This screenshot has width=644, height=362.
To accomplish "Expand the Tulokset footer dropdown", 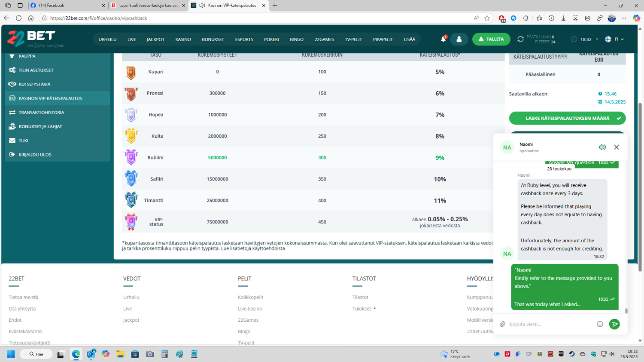I will click(x=364, y=308).
